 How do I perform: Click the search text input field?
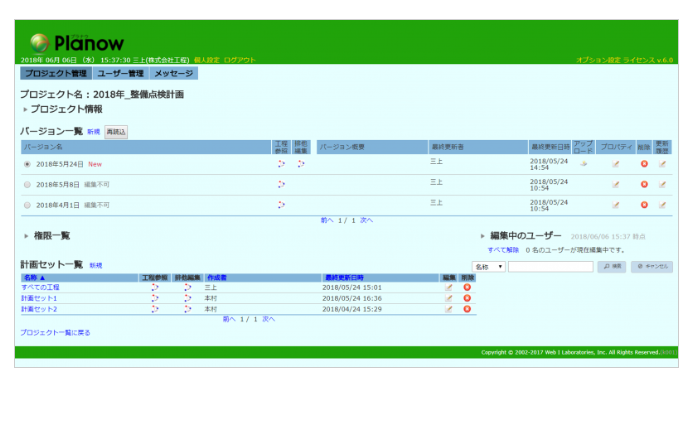point(550,267)
